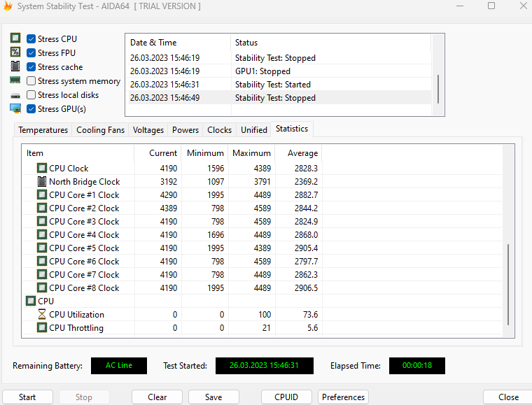The height and width of the screenshot is (405, 532).
Task: Click the CPU Clock row icon
Action: tap(42, 168)
